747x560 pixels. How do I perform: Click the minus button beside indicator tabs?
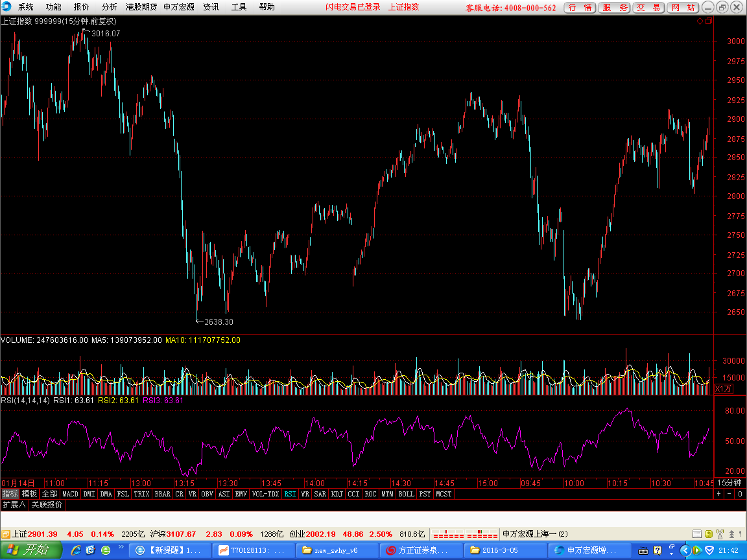click(729, 494)
